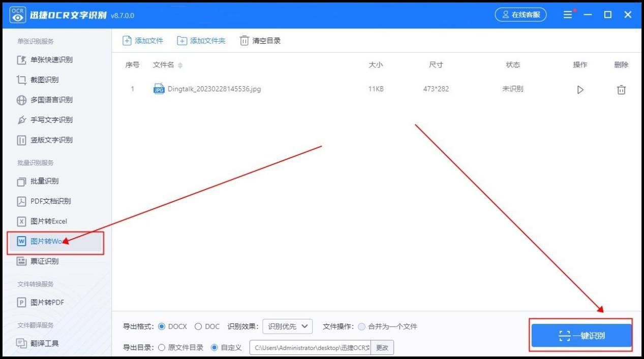Start recognition via the play arrow icon

(x=580, y=89)
